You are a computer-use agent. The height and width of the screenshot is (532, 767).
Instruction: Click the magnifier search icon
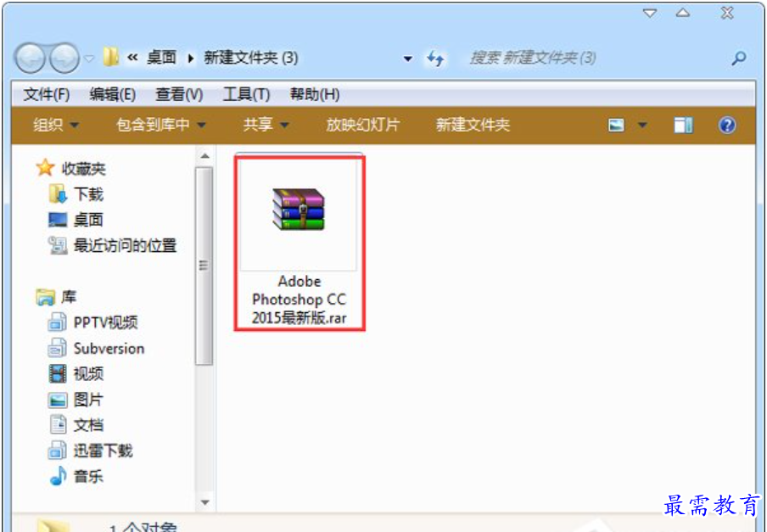(x=739, y=59)
